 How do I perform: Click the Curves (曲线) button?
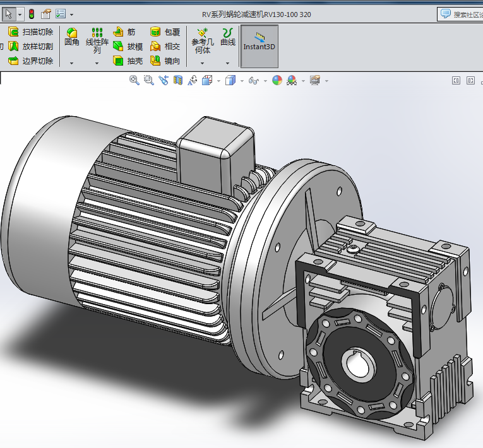coord(227,37)
